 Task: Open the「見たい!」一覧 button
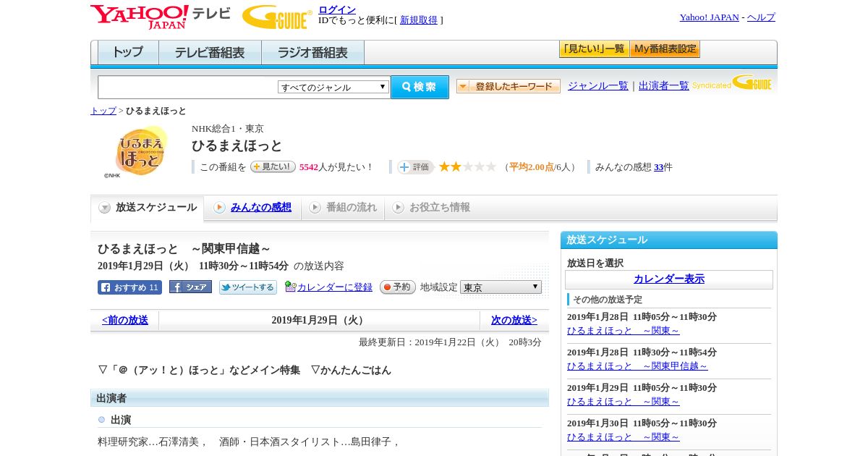(594, 49)
